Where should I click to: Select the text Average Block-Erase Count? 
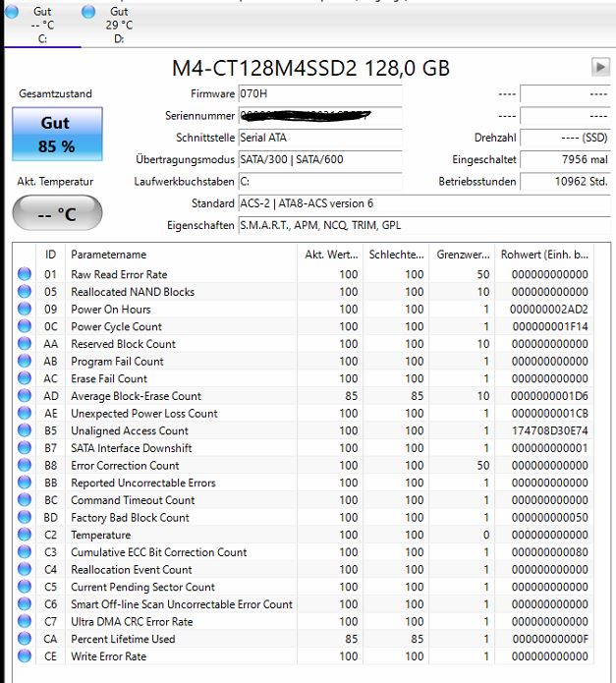point(136,396)
